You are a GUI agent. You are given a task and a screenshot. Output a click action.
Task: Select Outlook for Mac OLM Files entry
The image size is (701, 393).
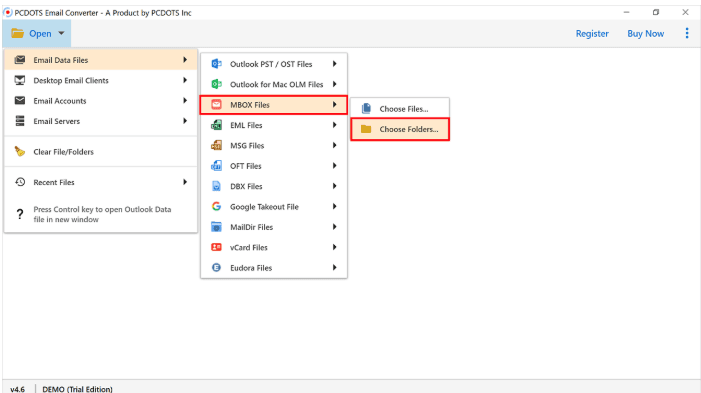click(x=274, y=84)
